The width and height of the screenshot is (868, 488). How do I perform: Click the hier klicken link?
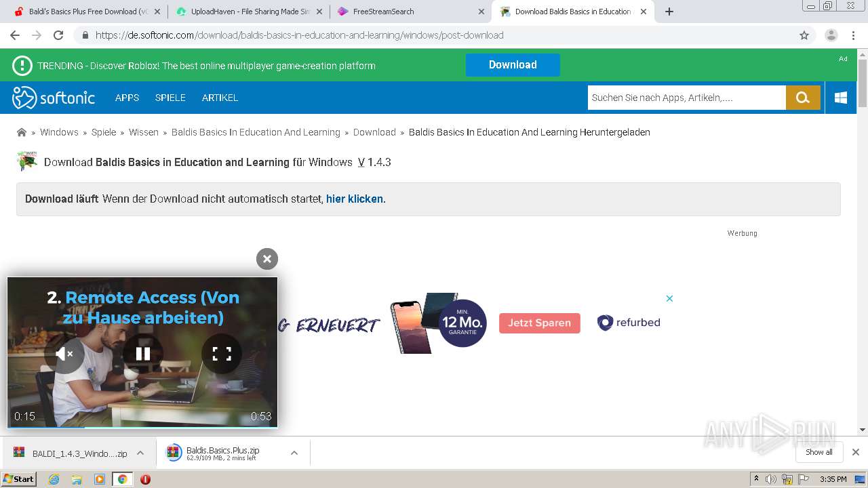(x=355, y=199)
